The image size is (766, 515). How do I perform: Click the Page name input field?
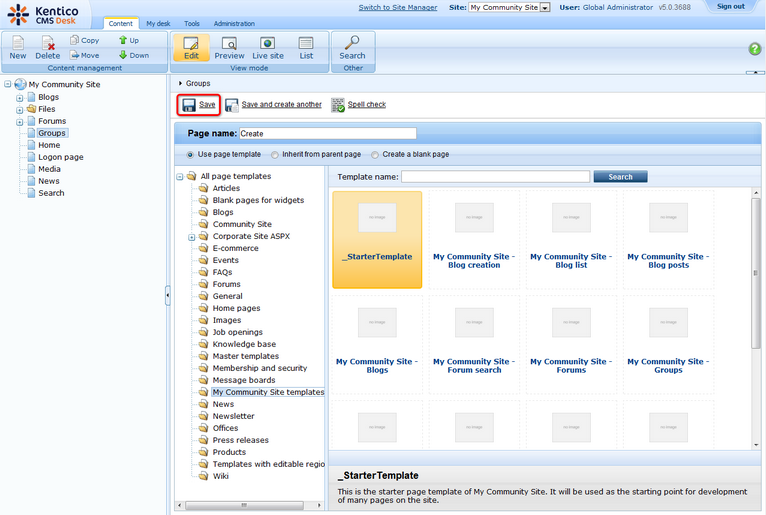[328, 133]
